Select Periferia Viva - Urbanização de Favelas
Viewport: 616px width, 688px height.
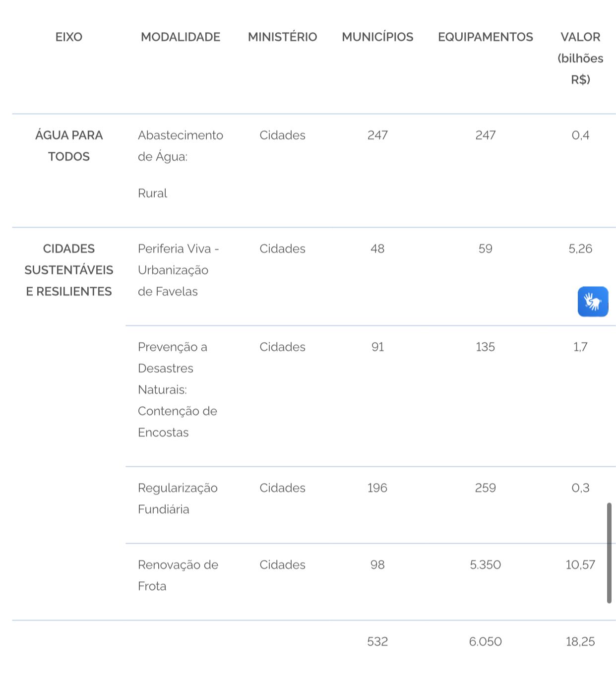179,270
